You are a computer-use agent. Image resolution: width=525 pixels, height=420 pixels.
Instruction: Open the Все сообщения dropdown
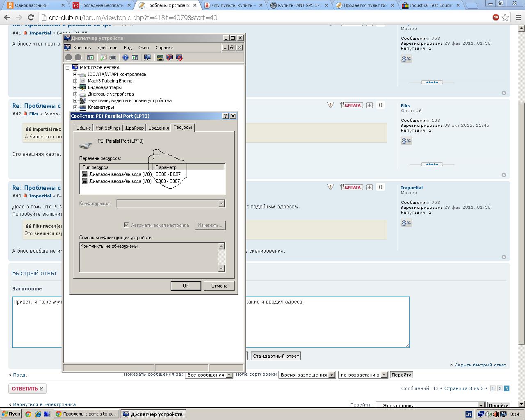tap(209, 375)
